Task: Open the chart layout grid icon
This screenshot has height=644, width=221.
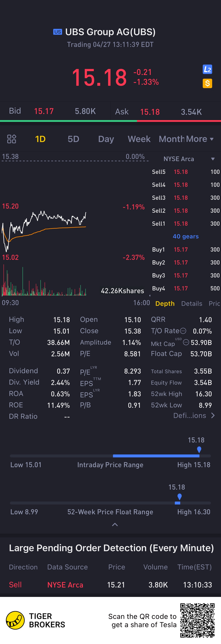Action: click(12, 139)
